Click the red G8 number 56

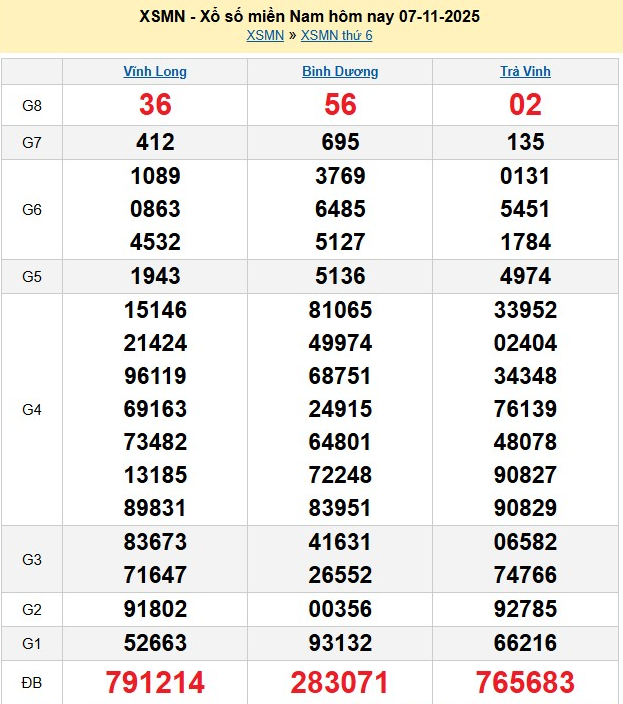click(340, 105)
